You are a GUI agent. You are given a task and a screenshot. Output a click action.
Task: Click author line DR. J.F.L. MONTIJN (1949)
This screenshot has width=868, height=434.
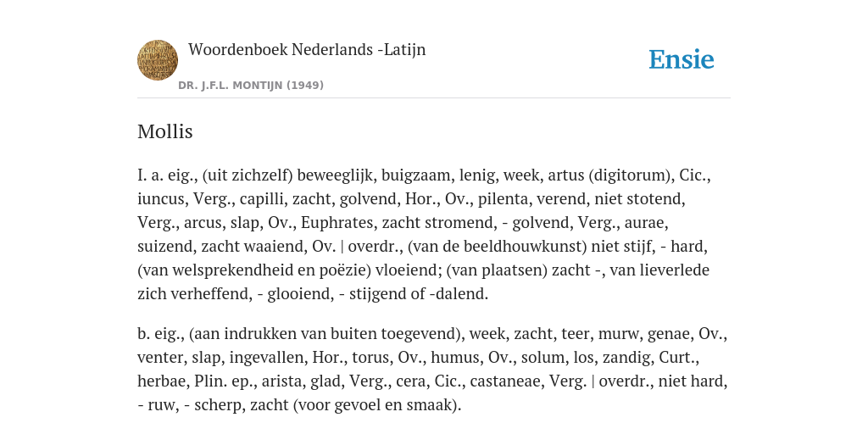251,86
